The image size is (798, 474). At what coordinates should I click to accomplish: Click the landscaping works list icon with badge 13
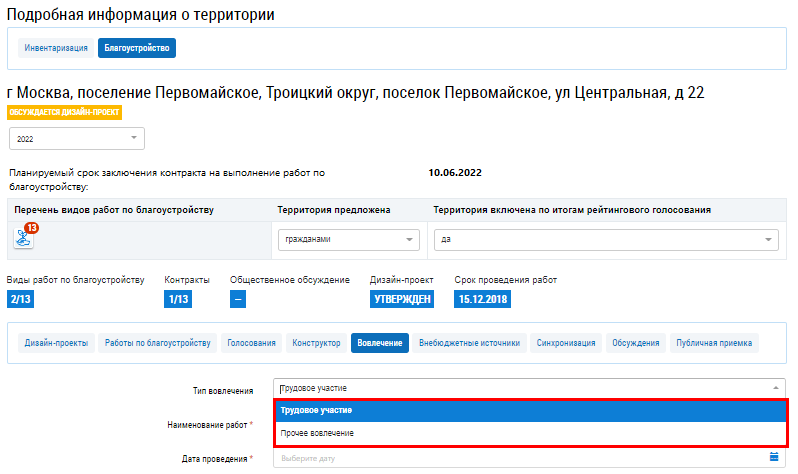24,238
